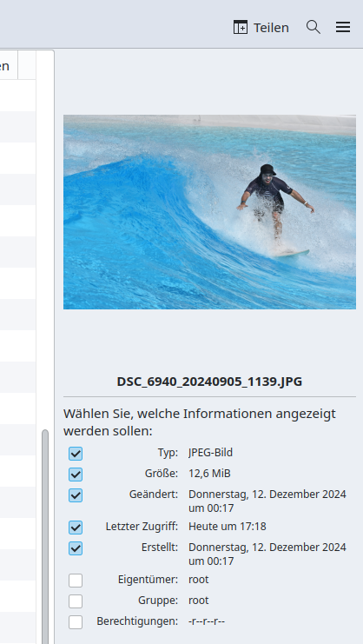This screenshot has width=363, height=644.
Task: Click the empty column header next to "en"
Action: [x=27, y=65]
